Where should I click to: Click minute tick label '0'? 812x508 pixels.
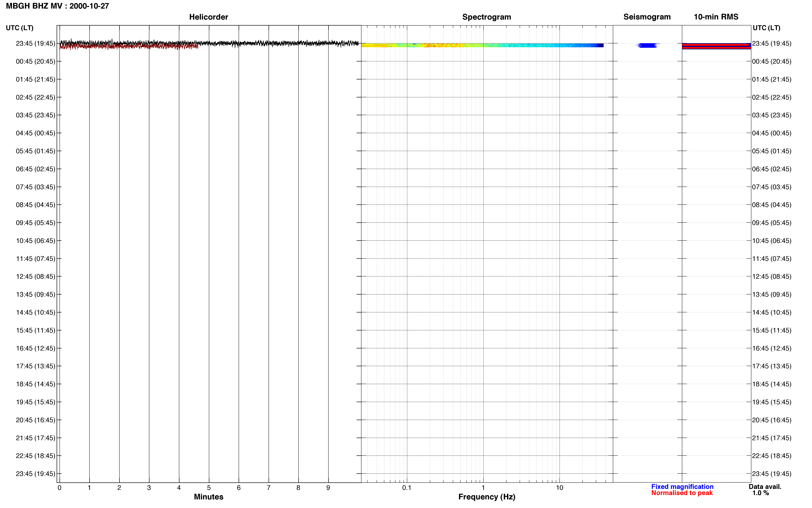pyautogui.click(x=59, y=487)
